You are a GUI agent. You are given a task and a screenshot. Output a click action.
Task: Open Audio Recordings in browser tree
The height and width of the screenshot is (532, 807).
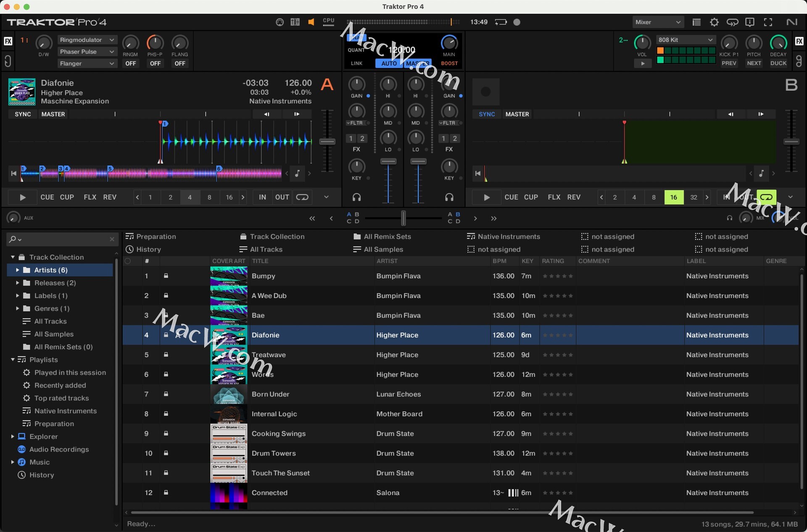point(59,449)
